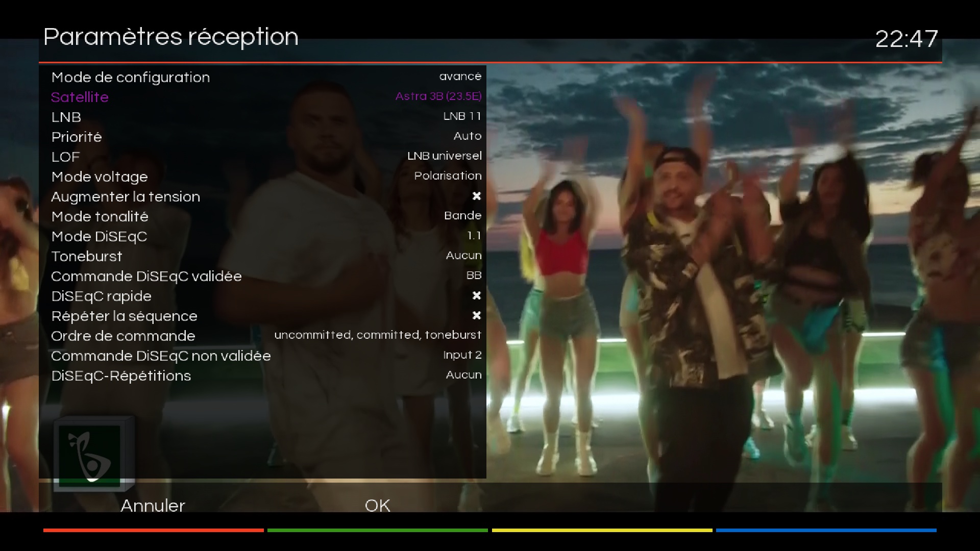Toggle the Augmenter la tension option
The image size is (980, 551).
tap(476, 196)
